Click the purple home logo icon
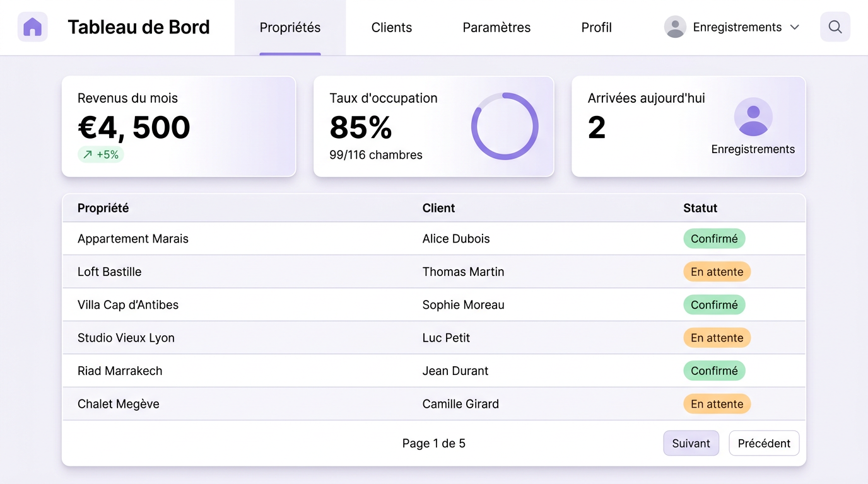 (x=33, y=27)
